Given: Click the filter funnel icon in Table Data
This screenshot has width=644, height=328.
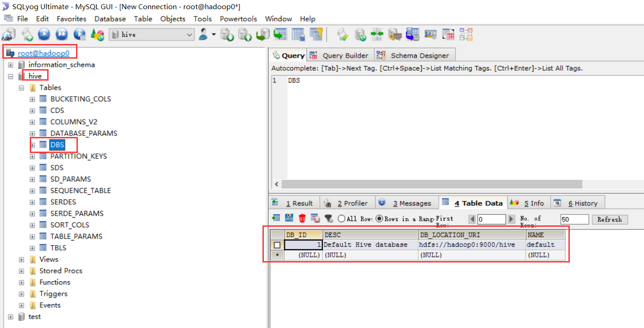Looking at the screenshot, I should click(328, 219).
